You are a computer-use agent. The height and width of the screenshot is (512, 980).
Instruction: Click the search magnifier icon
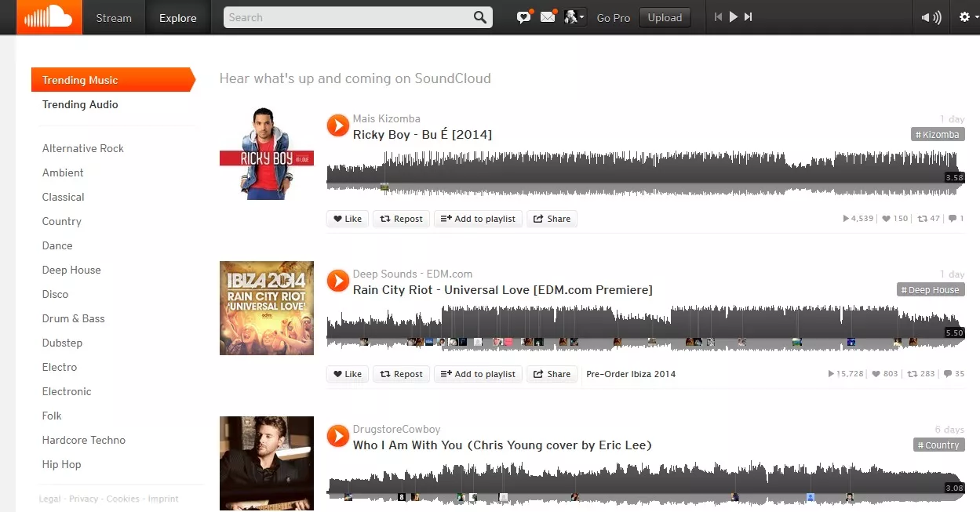click(480, 16)
